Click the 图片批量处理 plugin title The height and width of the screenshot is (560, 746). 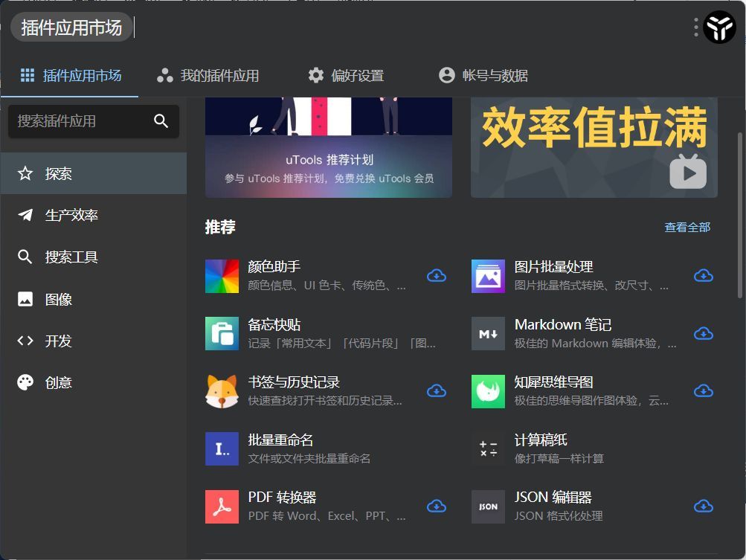pos(554,266)
